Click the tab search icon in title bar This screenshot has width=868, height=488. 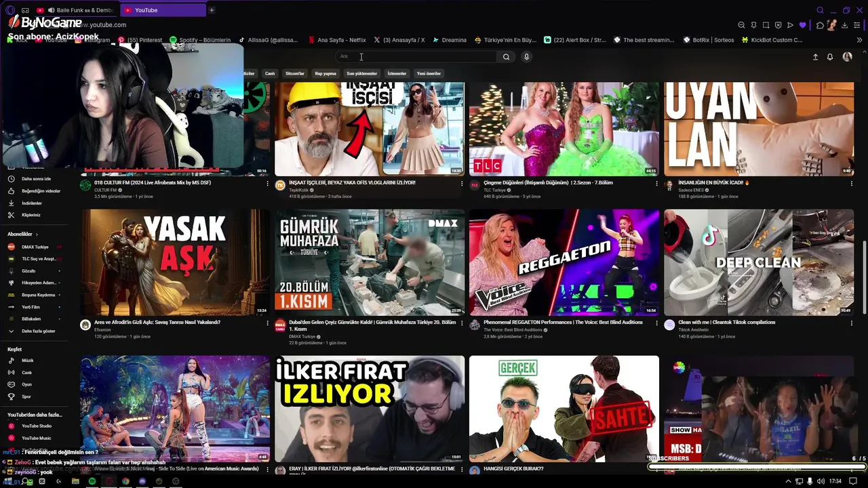click(820, 10)
